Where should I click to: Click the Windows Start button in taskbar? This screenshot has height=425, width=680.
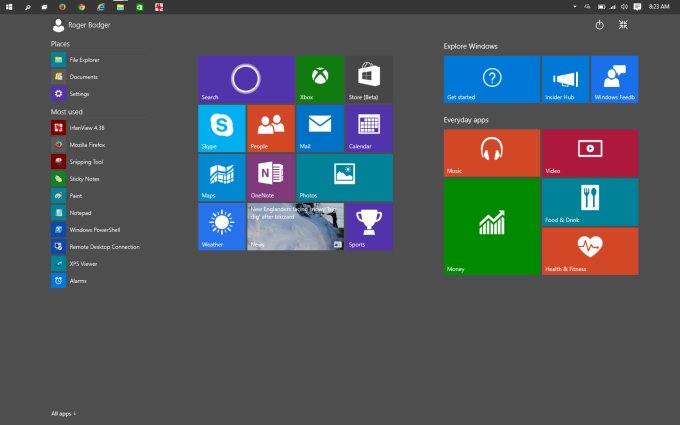coord(9,6)
